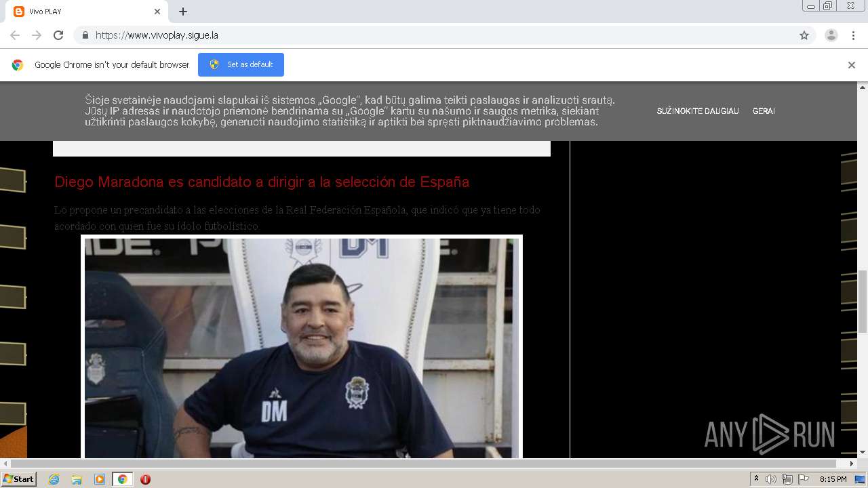868x488 pixels.
Task: Reload the current page
Action: pos(58,35)
